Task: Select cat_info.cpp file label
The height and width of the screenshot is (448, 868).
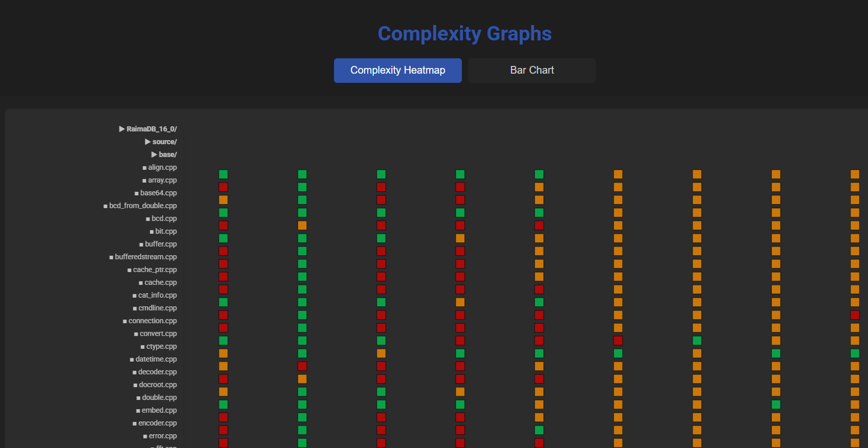Action: pos(154,295)
